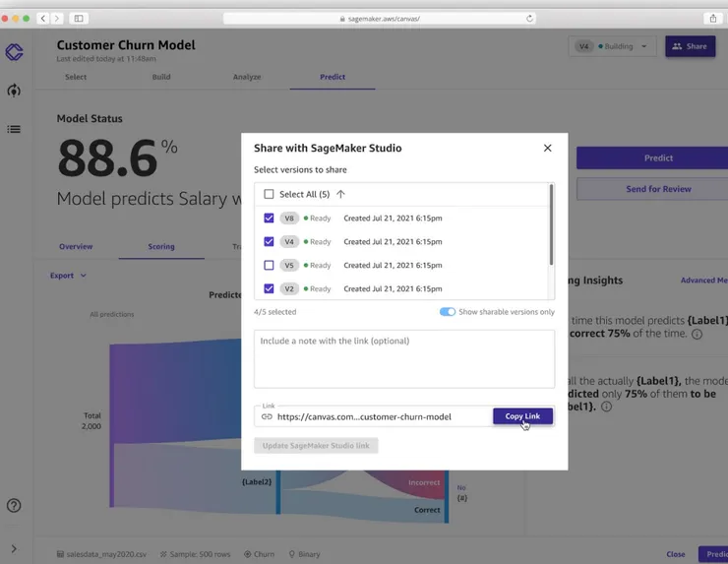Uncheck the V2 version checkbox
This screenshot has width=728, height=564.
(269, 288)
